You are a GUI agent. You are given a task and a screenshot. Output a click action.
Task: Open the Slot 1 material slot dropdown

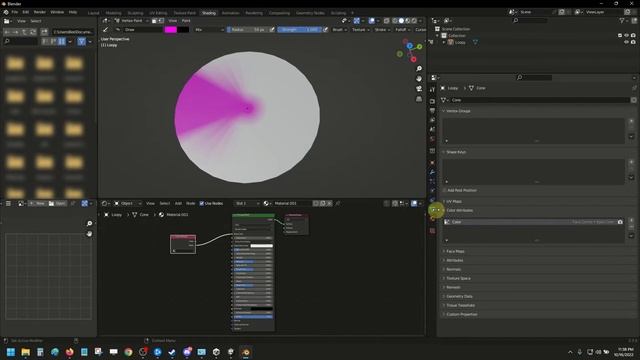[x=247, y=203]
